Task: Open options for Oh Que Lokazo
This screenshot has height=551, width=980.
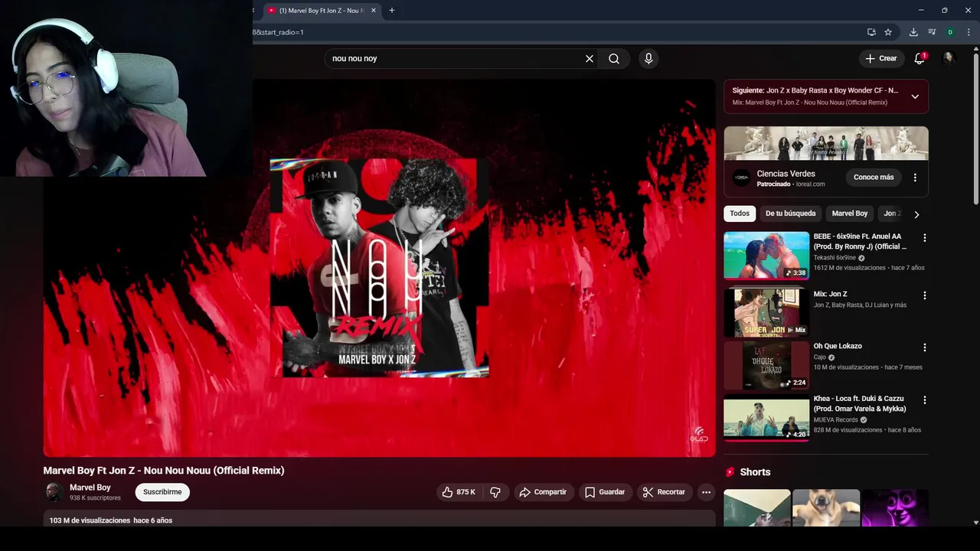Action: click(x=924, y=347)
